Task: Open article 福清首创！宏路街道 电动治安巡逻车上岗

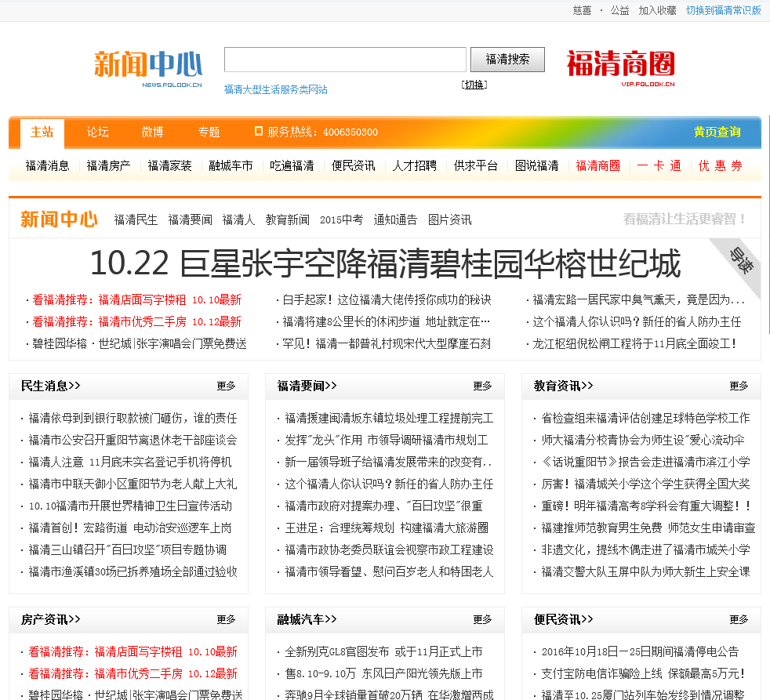Action: (x=130, y=528)
